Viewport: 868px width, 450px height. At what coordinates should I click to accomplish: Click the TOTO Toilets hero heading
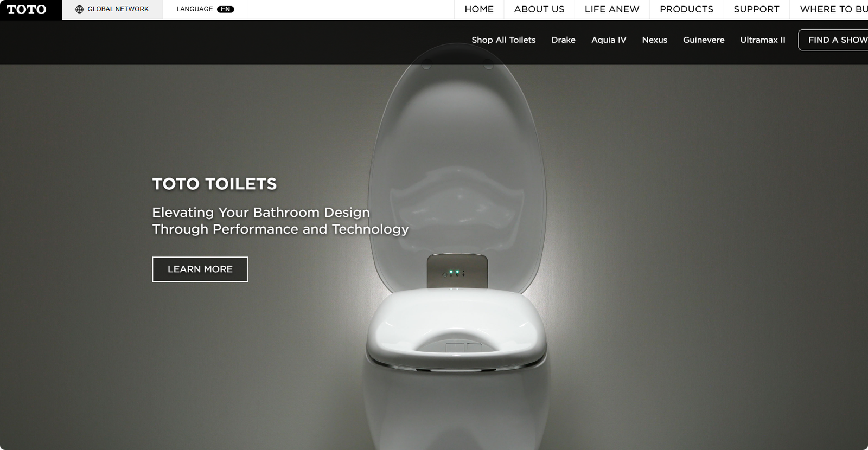click(x=214, y=184)
